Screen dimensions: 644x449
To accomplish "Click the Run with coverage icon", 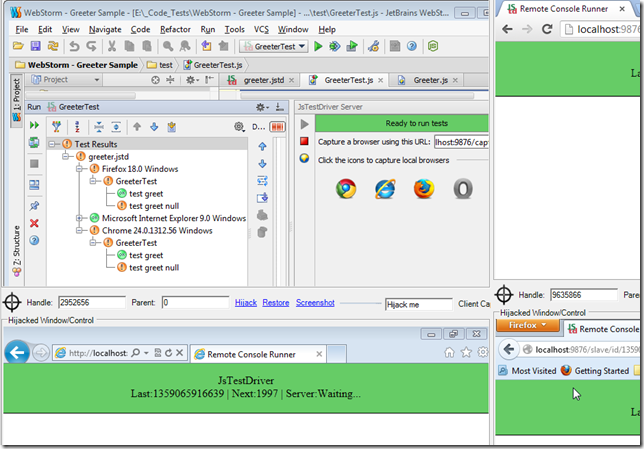I will point(352,46).
